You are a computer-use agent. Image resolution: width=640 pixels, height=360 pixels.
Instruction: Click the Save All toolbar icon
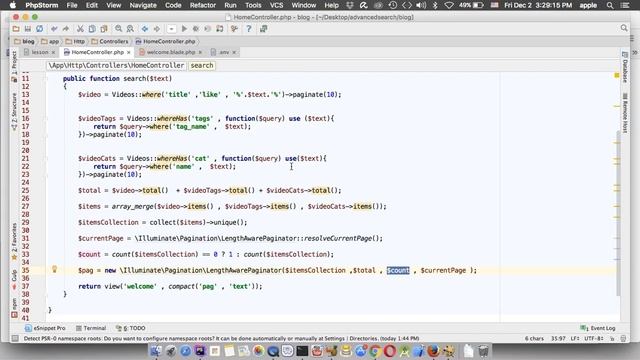click(x=28, y=29)
